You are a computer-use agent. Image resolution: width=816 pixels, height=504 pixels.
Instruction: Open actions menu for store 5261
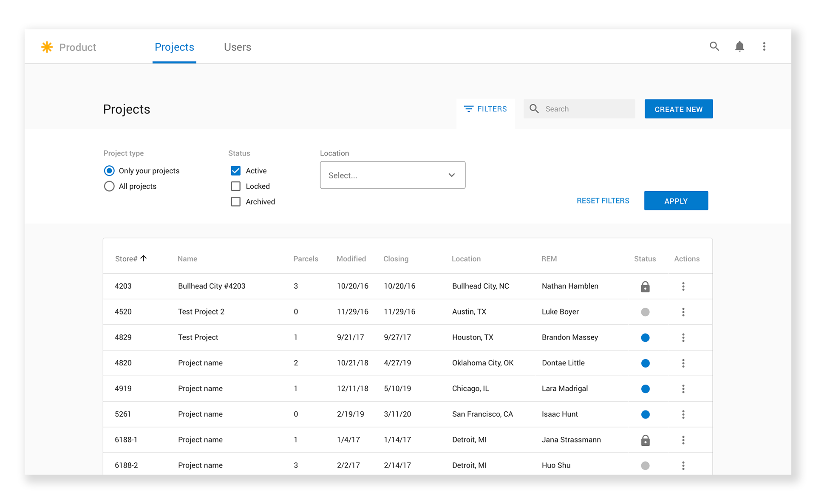[683, 414]
